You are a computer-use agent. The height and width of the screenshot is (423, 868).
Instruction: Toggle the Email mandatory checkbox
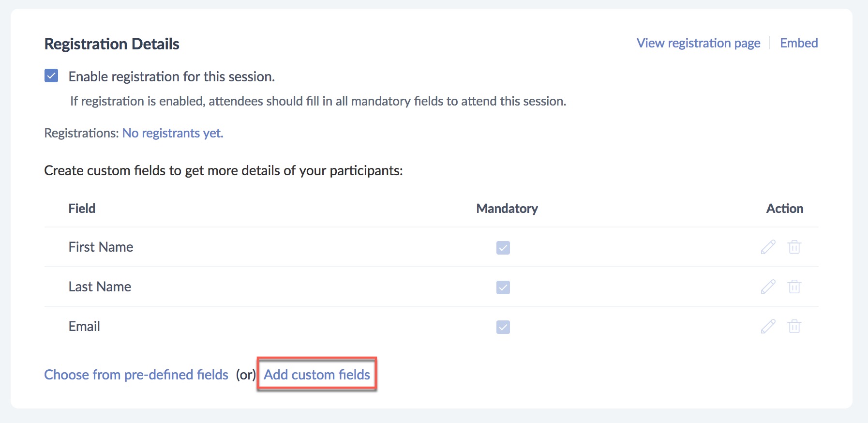(x=503, y=327)
